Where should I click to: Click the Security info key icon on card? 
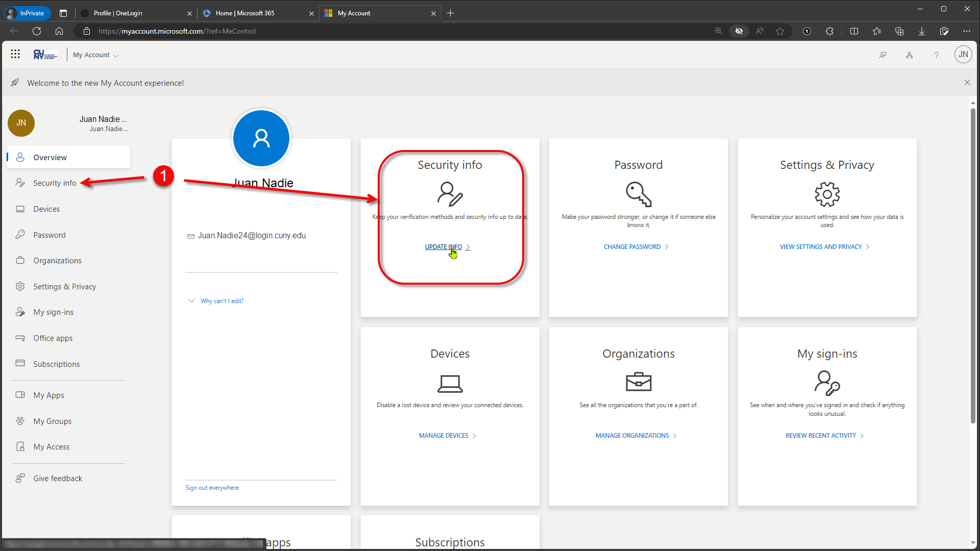point(450,194)
